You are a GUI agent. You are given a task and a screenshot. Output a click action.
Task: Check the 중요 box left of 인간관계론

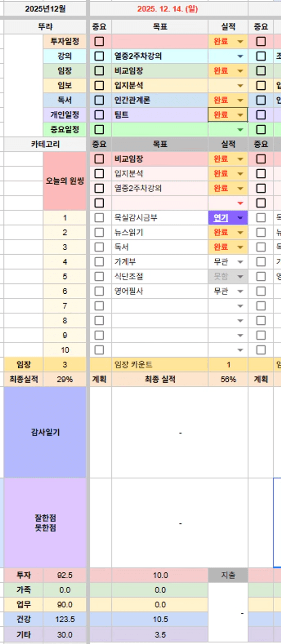[99, 100]
